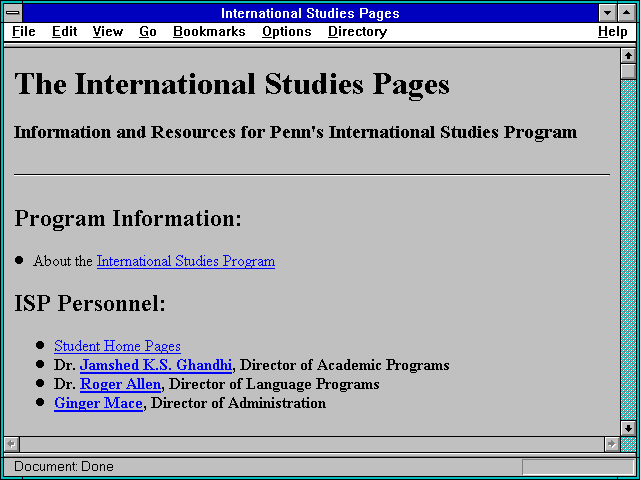Click the horizontal scrollbar track

click(312, 444)
